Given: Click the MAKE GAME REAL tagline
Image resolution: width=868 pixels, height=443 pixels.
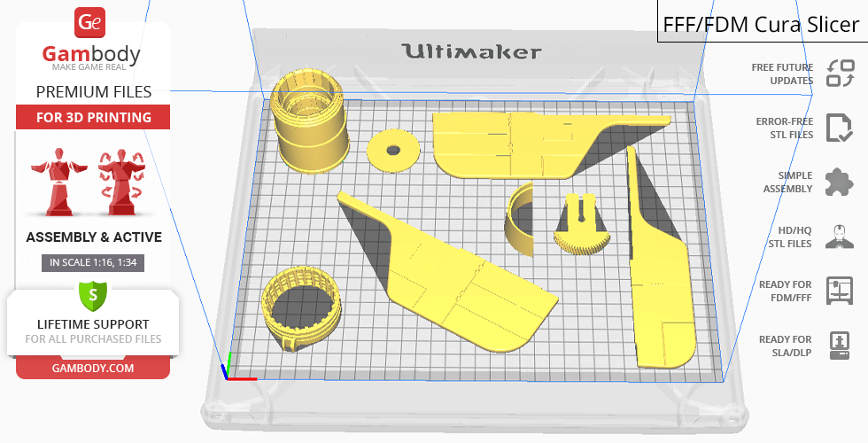Looking at the screenshot, I should point(89,67).
